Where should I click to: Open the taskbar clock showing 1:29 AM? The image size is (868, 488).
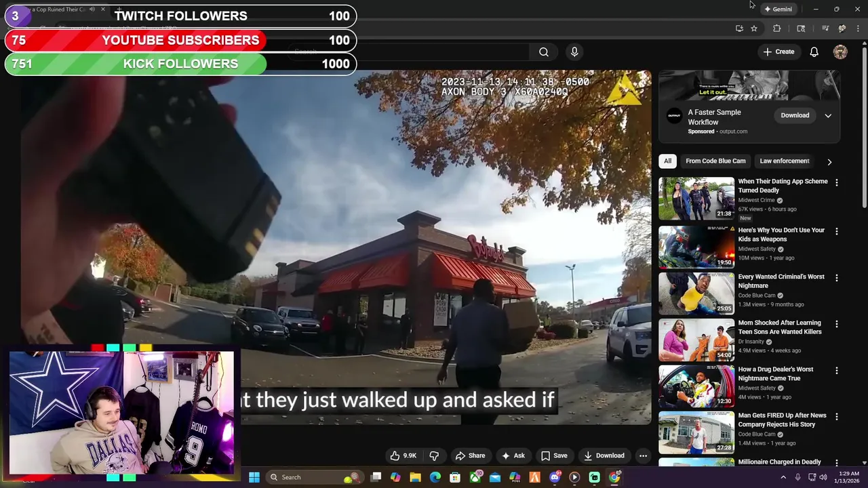pyautogui.click(x=848, y=477)
